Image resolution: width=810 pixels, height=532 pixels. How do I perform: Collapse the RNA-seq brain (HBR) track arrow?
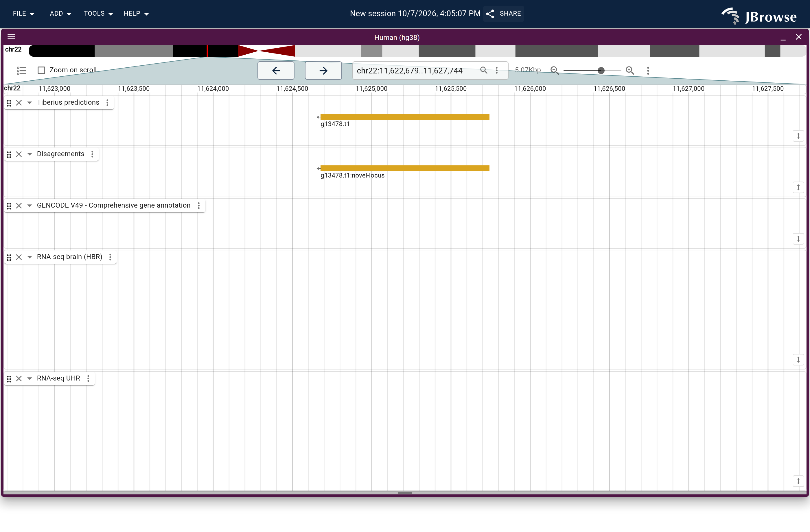pyautogui.click(x=30, y=257)
